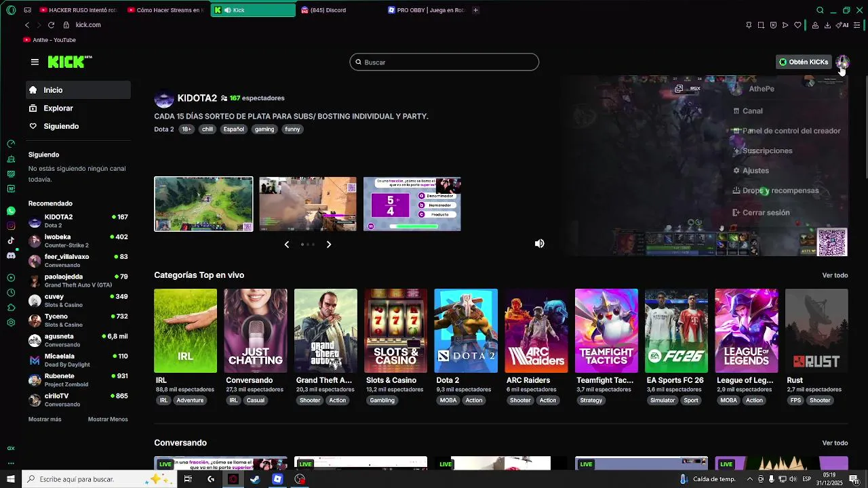
Task: Switch to PRO OBBY Roblox tab
Action: coord(426,10)
